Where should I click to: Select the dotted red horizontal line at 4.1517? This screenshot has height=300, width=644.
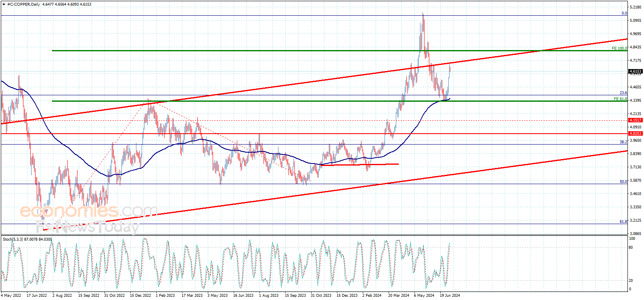point(314,120)
